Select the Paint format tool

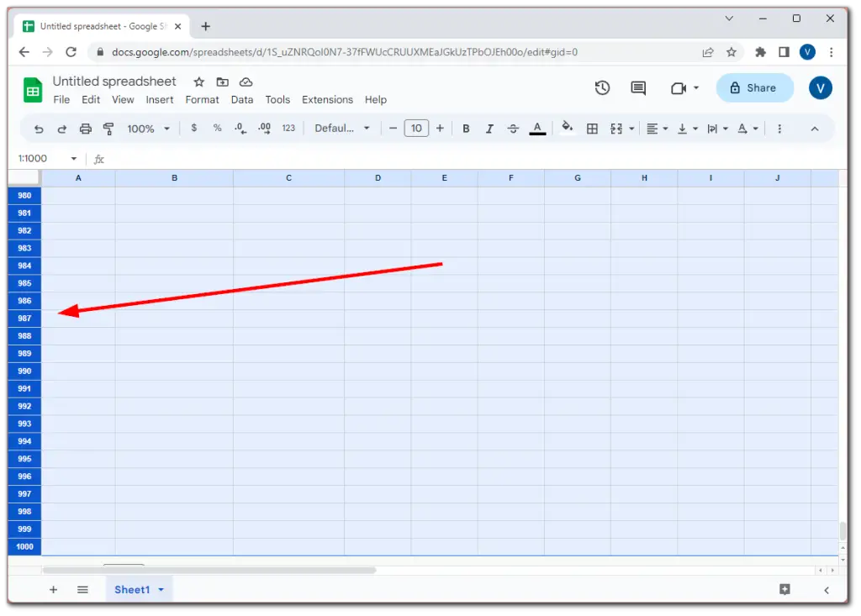108,128
